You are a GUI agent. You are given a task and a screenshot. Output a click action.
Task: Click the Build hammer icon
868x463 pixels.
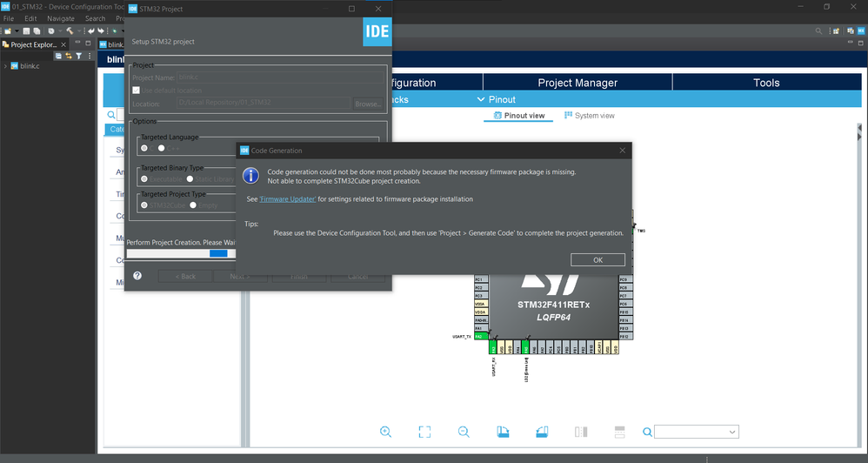coord(70,31)
